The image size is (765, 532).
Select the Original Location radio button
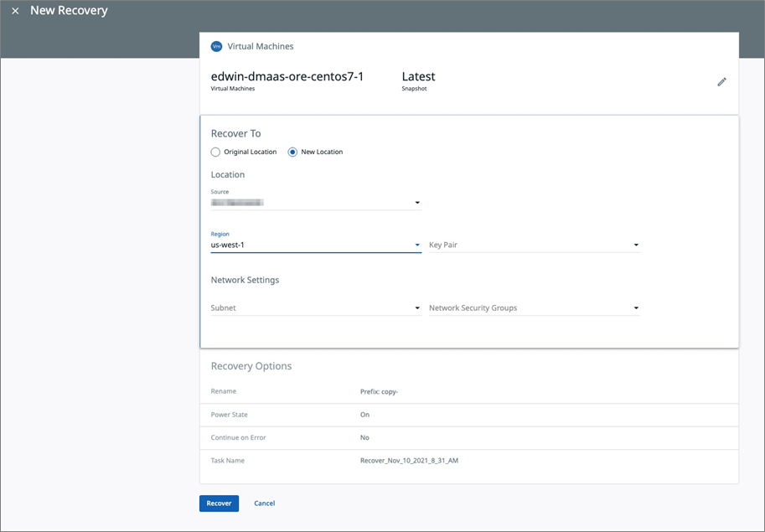point(215,152)
